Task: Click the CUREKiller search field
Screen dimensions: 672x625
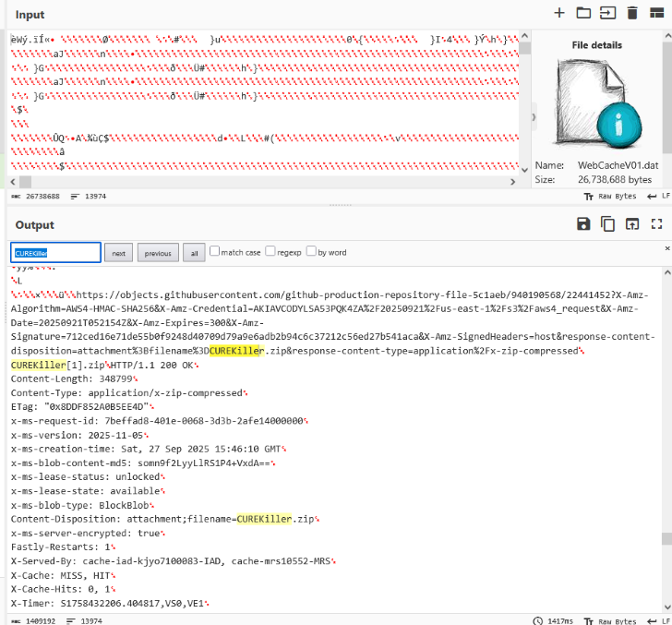Action: (55, 253)
